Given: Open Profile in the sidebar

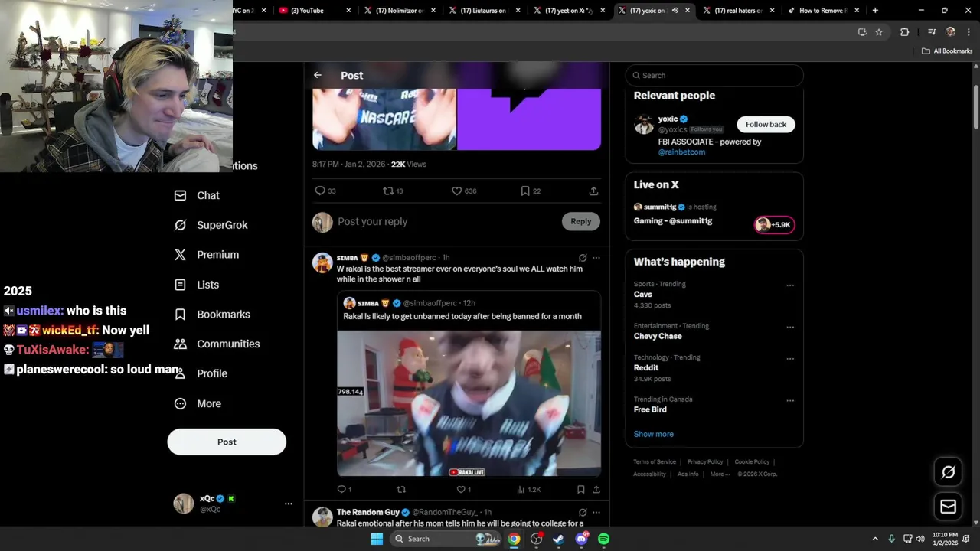Looking at the screenshot, I should (201, 373).
